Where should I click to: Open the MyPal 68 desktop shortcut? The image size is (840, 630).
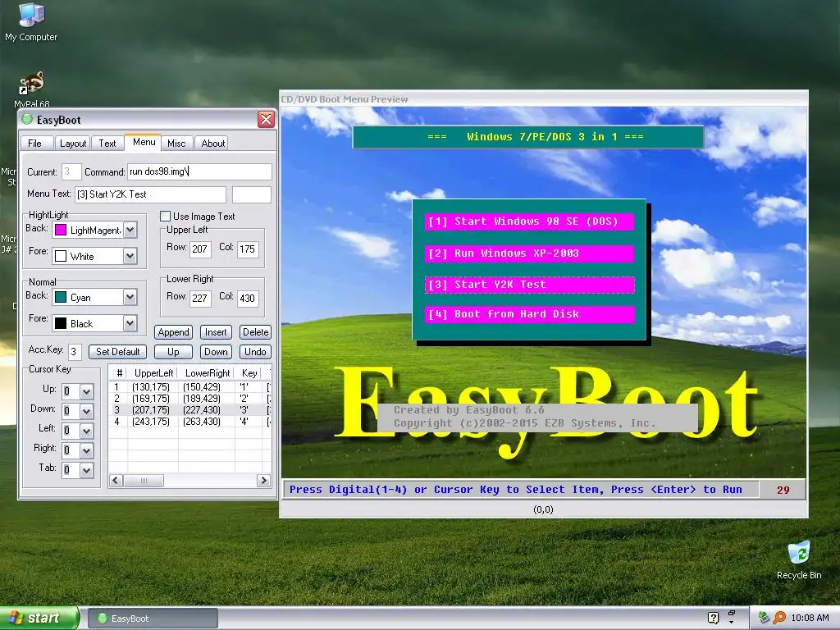(x=32, y=89)
